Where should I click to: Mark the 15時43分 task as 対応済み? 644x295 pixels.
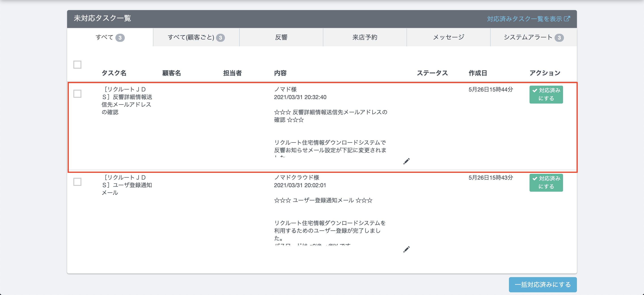tap(546, 183)
